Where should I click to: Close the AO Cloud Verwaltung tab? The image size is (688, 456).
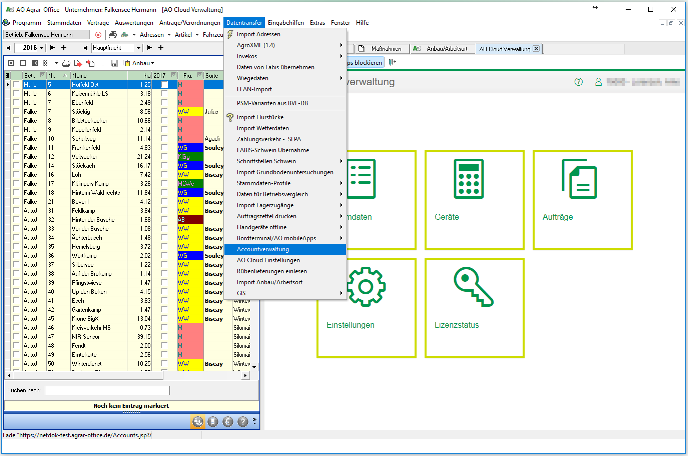[536, 49]
